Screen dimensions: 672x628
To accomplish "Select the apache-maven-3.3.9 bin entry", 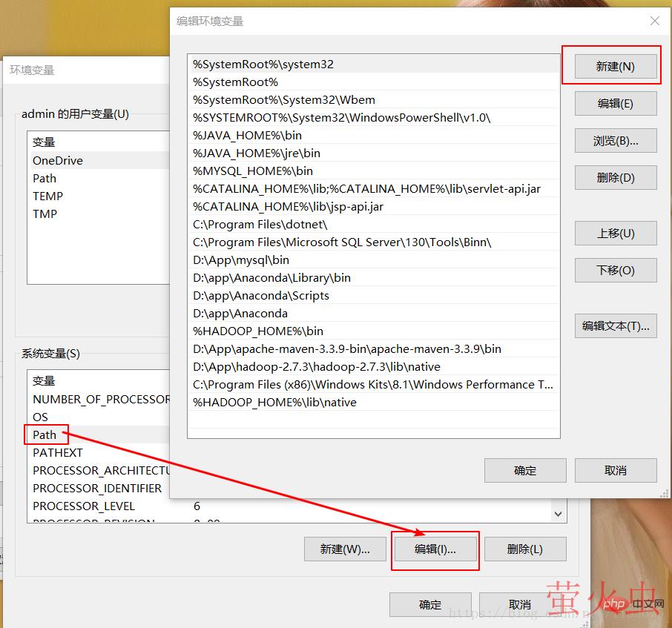I will pos(374,348).
